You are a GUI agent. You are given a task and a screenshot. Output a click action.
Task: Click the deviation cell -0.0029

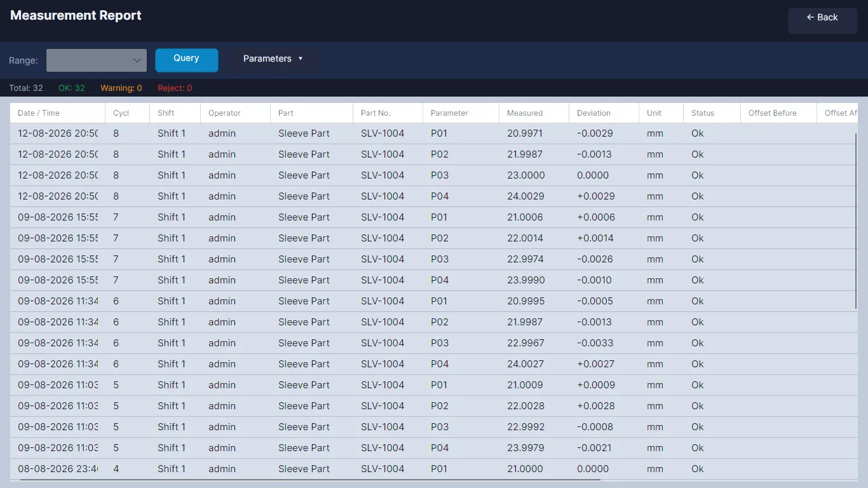(x=595, y=133)
